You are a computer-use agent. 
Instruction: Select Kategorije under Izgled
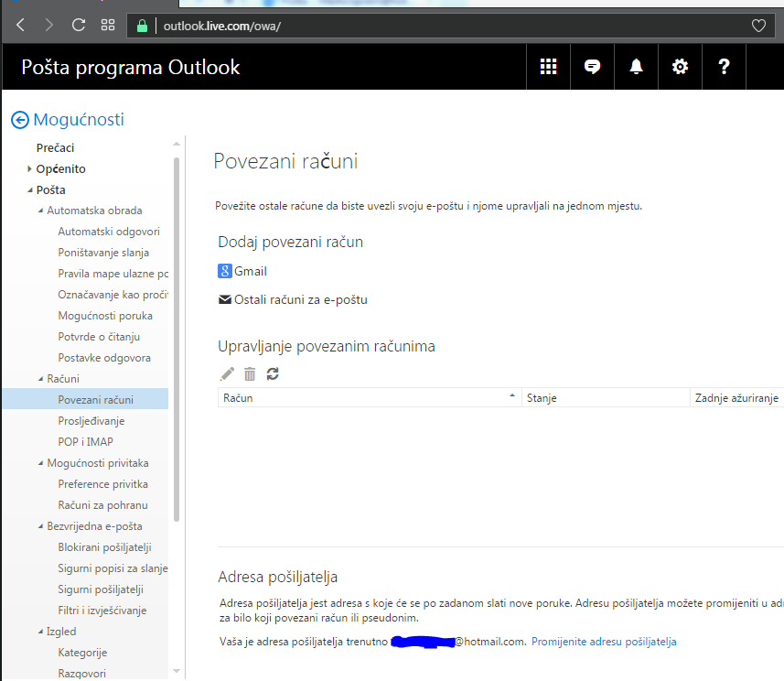click(x=82, y=653)
